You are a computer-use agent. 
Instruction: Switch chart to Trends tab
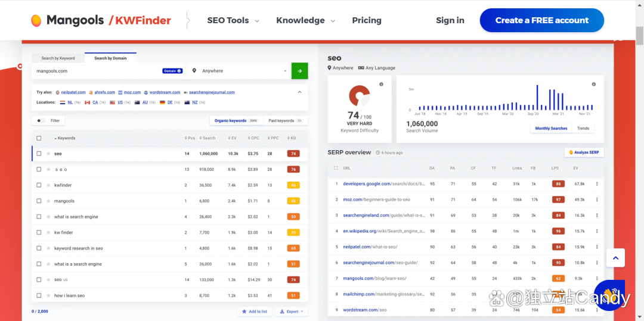click(583, 128)
